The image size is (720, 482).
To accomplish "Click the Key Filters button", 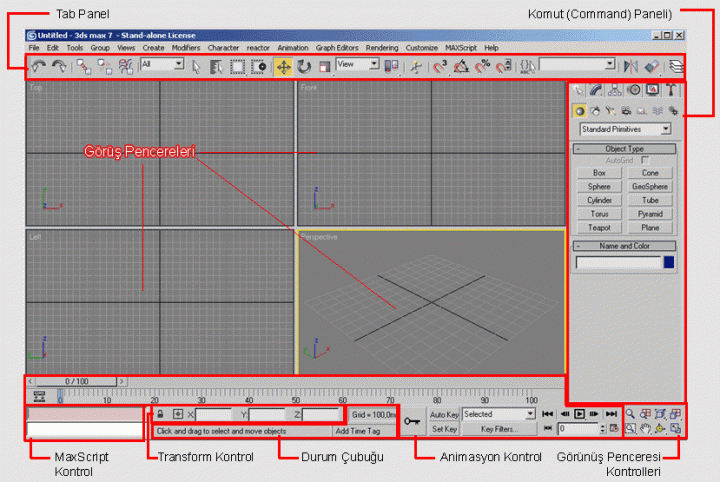I will [x=499, y=429].
